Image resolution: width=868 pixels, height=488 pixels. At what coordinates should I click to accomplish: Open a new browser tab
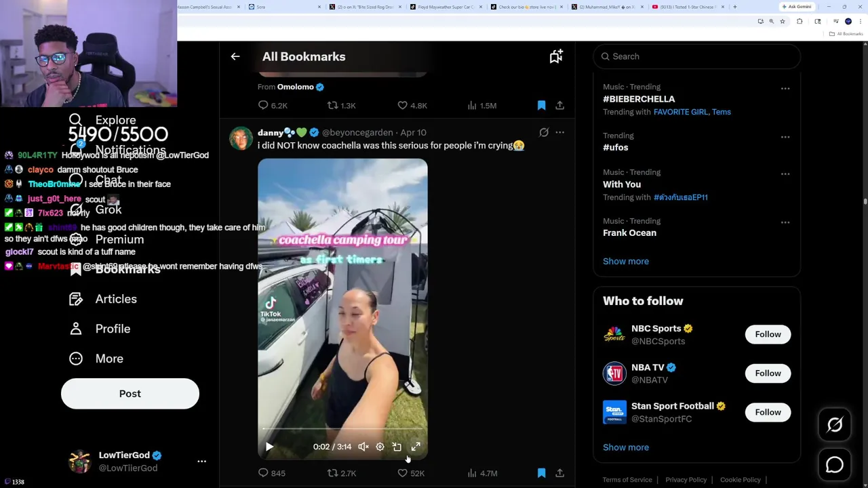[735, 7]
